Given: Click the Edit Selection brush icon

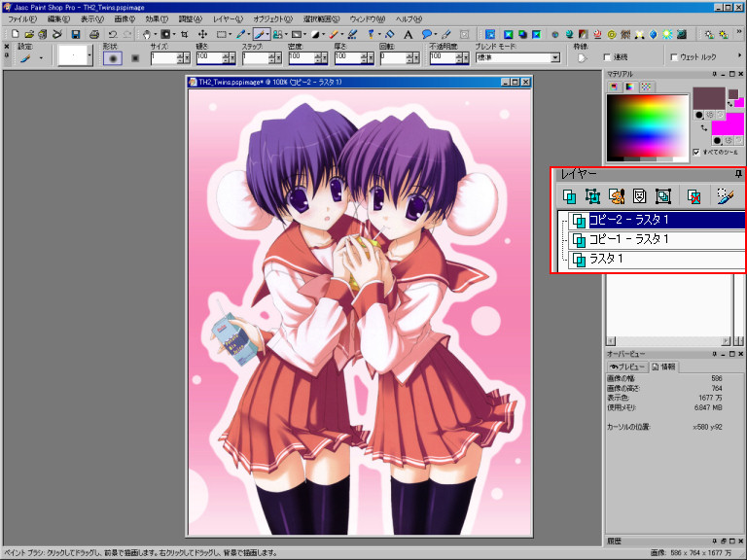Looking at the screenshot, I should tap(726, 196).
